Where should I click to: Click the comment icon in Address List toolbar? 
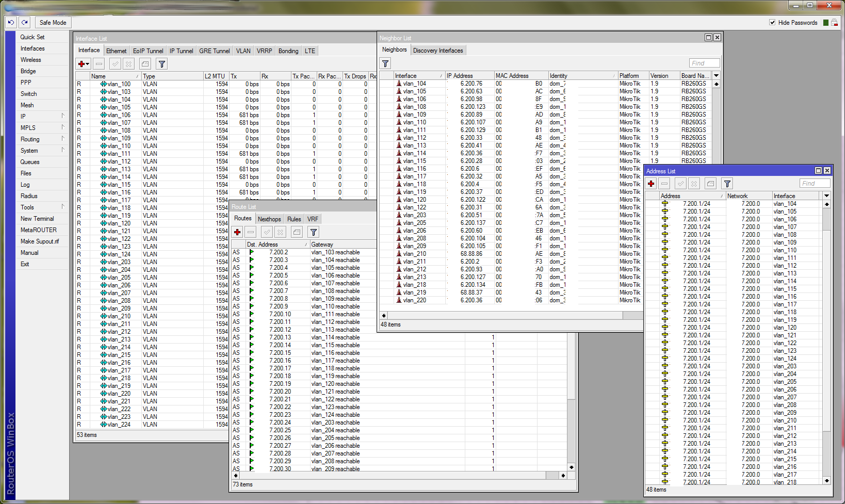coord(710,184)
